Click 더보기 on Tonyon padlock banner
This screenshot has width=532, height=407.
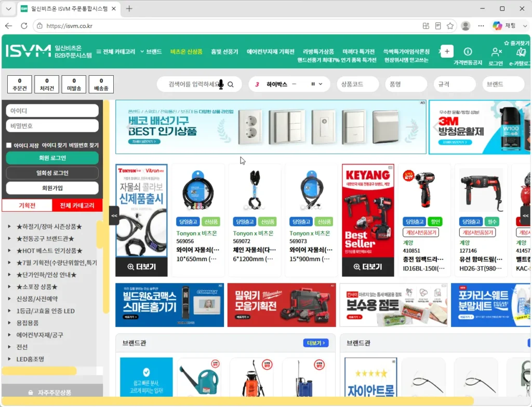[141, 267]
